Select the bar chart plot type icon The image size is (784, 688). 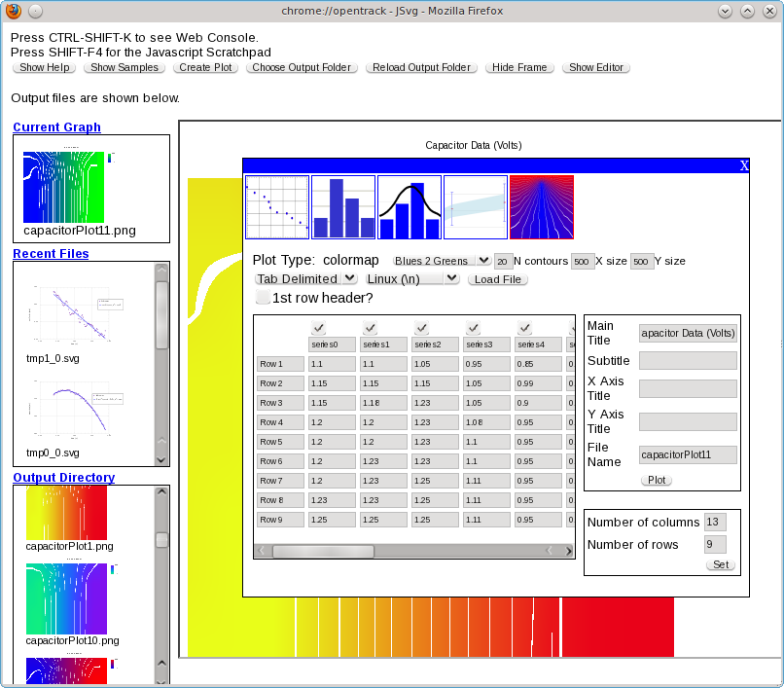343,207
